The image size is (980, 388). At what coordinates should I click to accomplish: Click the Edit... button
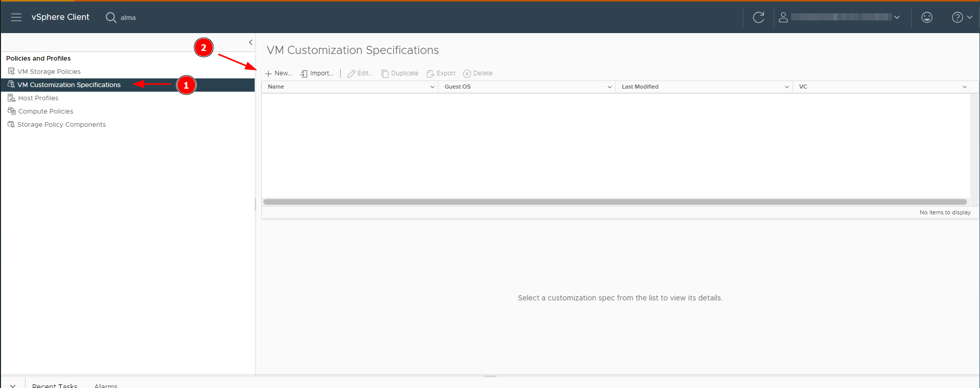click(x=360, y=73)
